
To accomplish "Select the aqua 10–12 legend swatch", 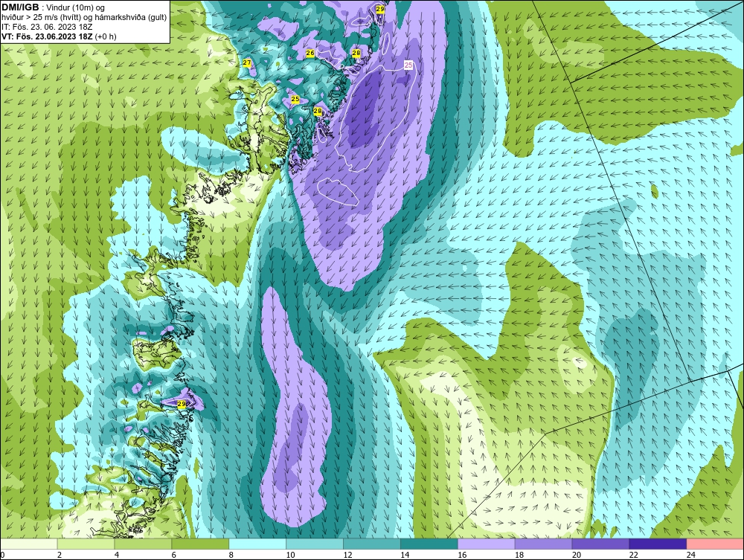I will (x=315, y=544).
